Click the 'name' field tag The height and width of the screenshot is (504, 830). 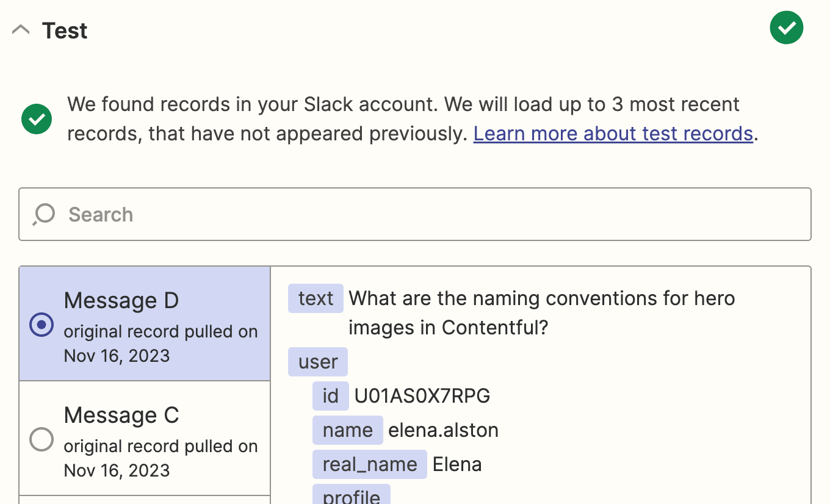347,430
